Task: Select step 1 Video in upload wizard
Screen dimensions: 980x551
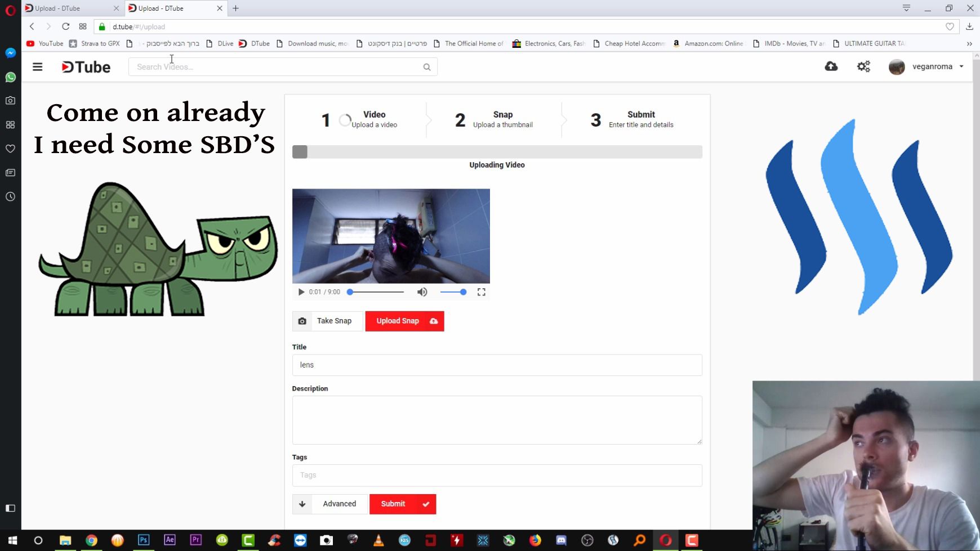Action: coord(359,119)
